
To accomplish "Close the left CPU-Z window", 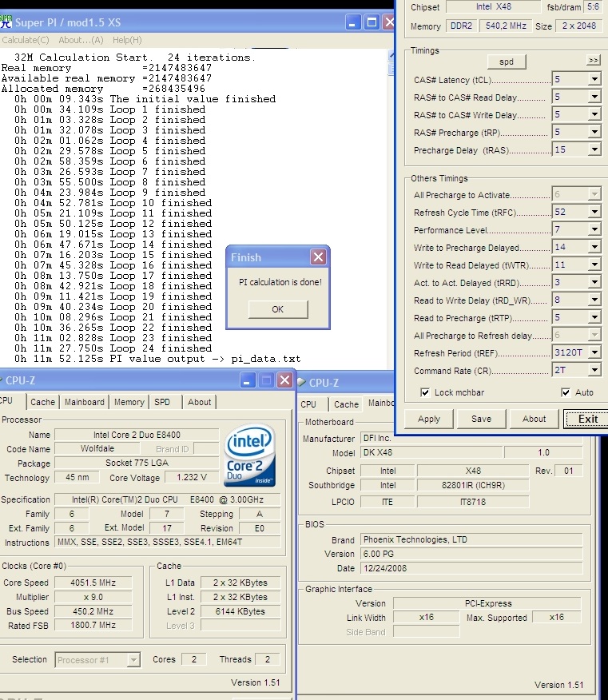I will 285,380.
